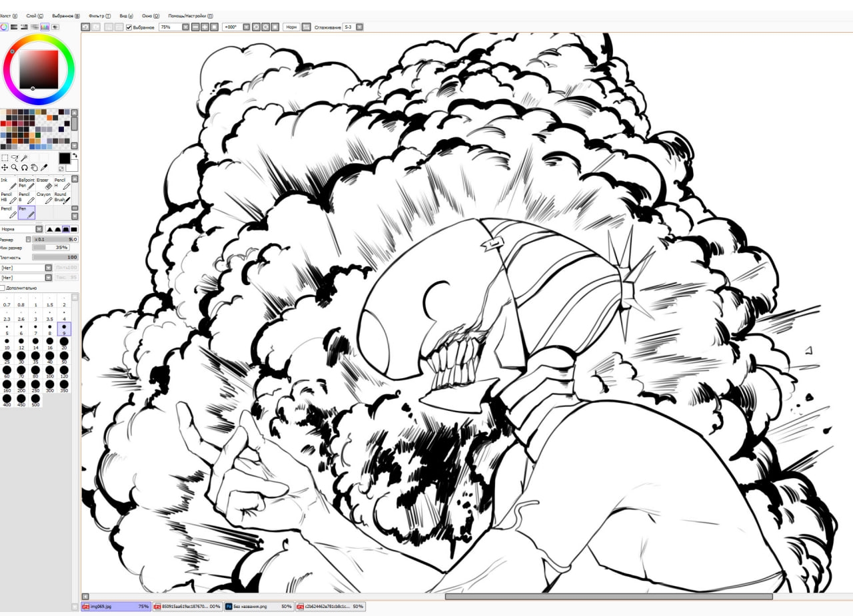Select the zoom magnifier tool
The height and width of the screenshot is (616, 853).
pos(14,168)
